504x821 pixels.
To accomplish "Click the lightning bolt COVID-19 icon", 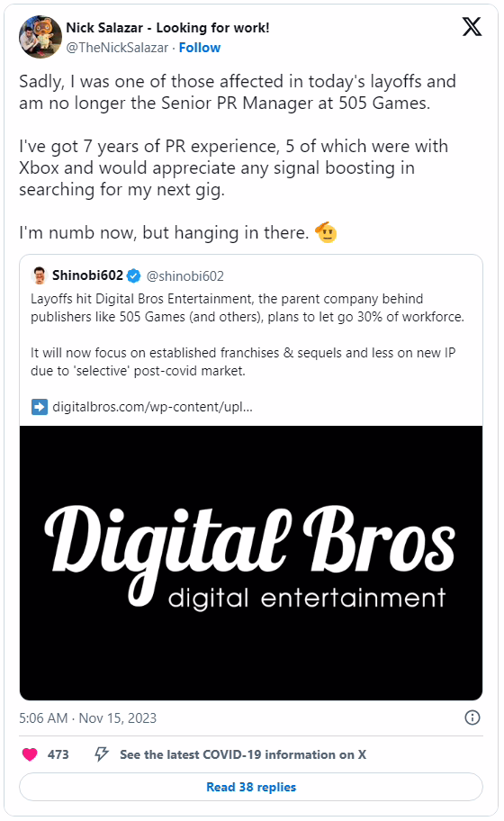I will [x=101, y=754].
